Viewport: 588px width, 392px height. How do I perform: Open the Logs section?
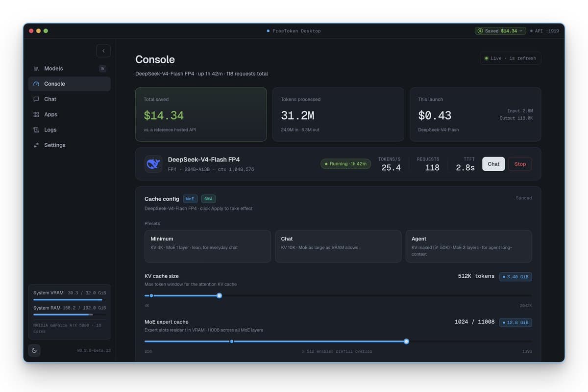(x=69, y=130)
